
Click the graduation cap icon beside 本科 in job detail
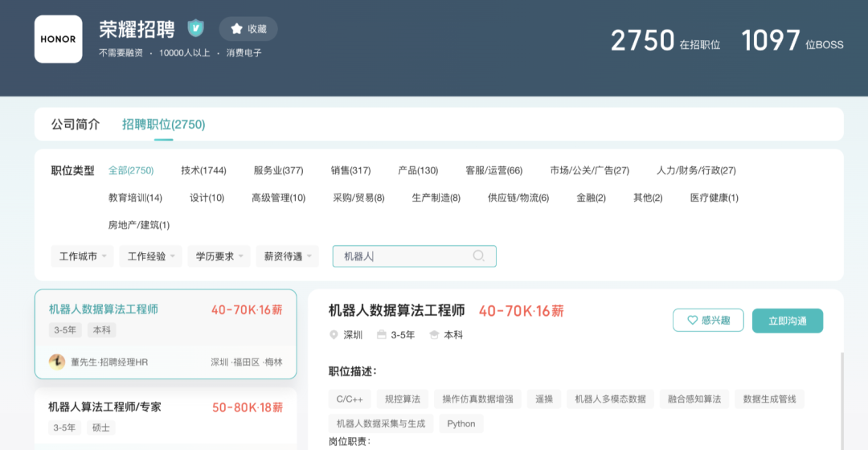coord(435,335)
